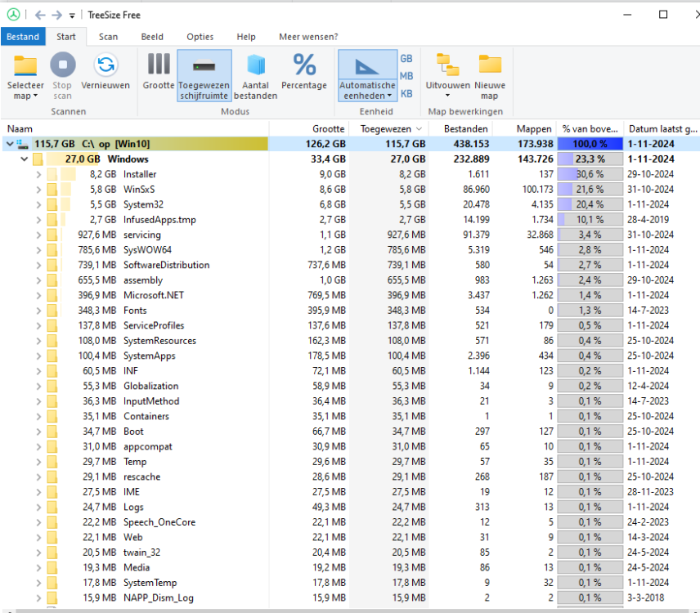700x613 pixels.
Task: Select Grootte display mode icon
Action: coord(159,65)
